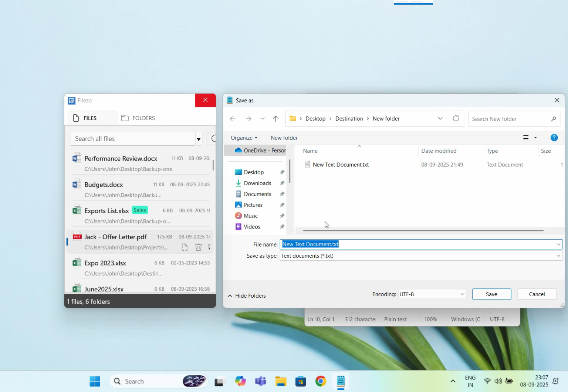
Task: Click the magnifier in the Search New folder box
Action: coord(554,119)
